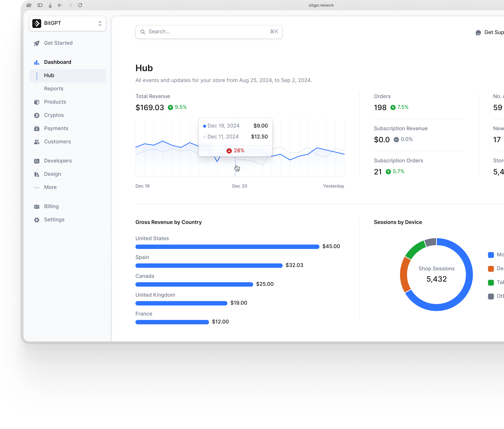Select the Hub navigation item

pos(49,75)
